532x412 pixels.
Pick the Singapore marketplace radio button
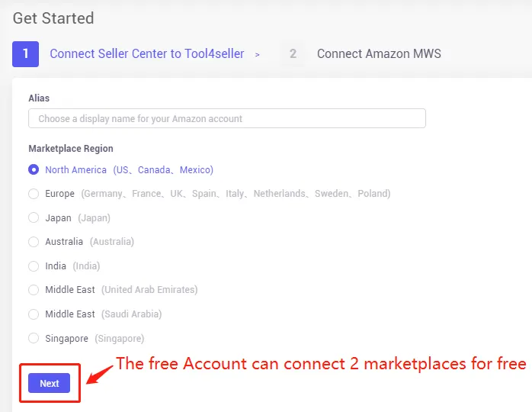click(34, 338)
